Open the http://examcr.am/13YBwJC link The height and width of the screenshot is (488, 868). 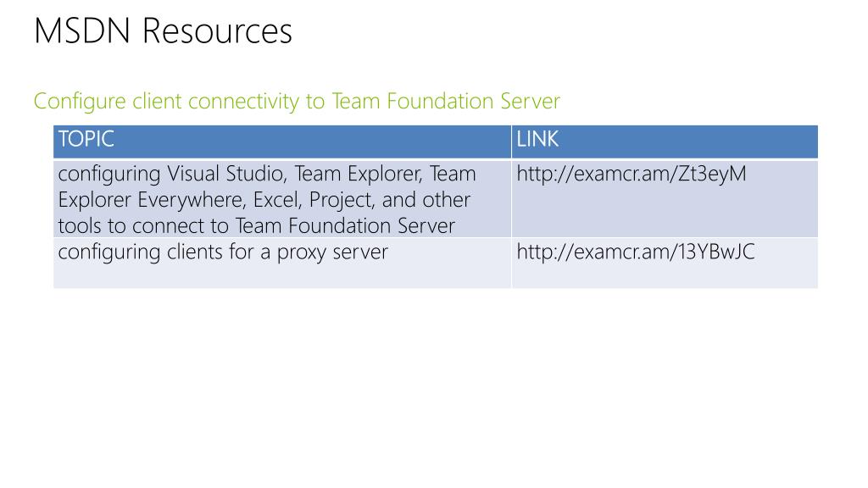[x=636, y=252]
